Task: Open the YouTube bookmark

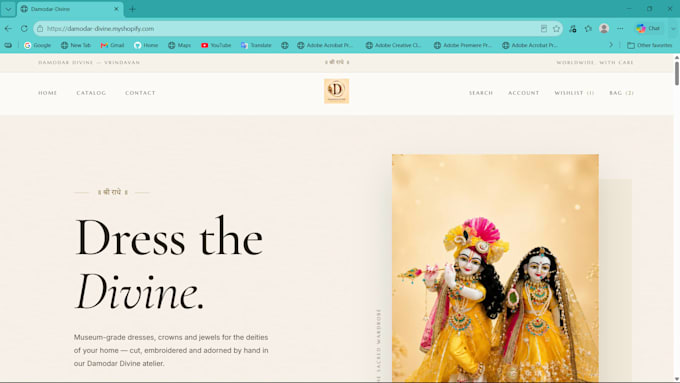Action: click(216, 45)
